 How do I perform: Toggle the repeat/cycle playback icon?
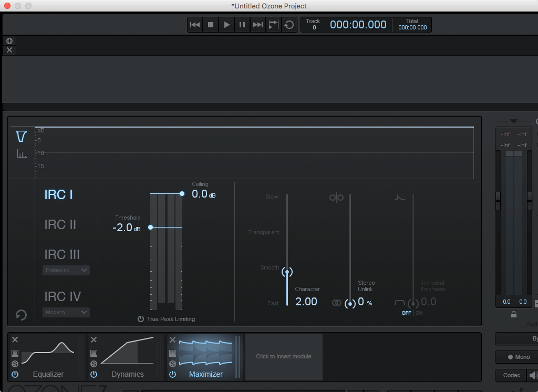click(289, 25)
